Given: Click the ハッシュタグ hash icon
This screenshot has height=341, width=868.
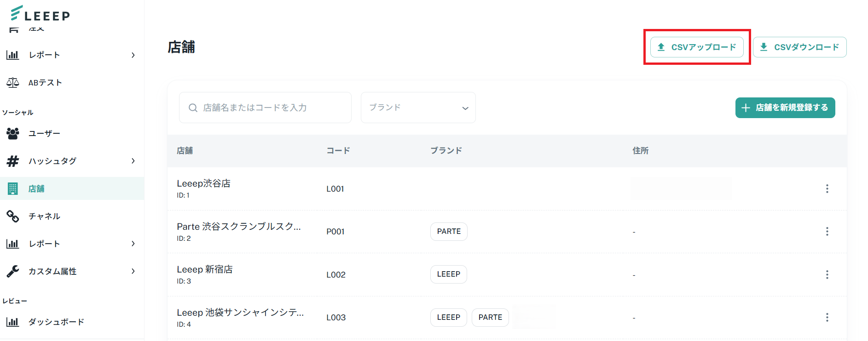Looking at the screenshot, I should click(13, 161).
